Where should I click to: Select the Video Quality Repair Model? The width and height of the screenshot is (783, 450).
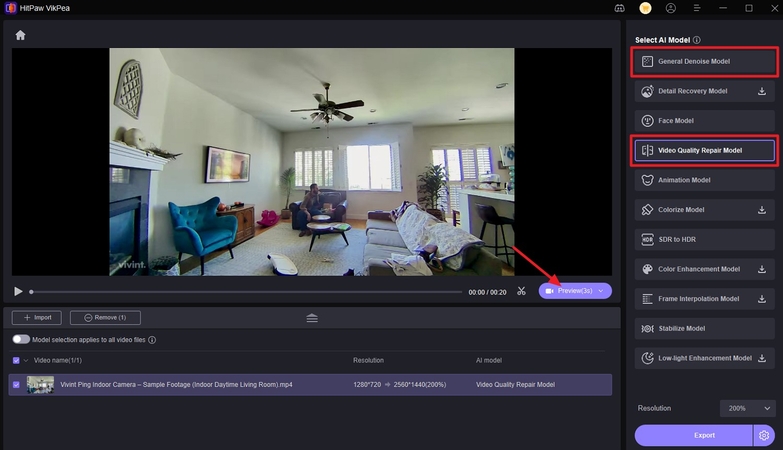[x=704, y=150]
